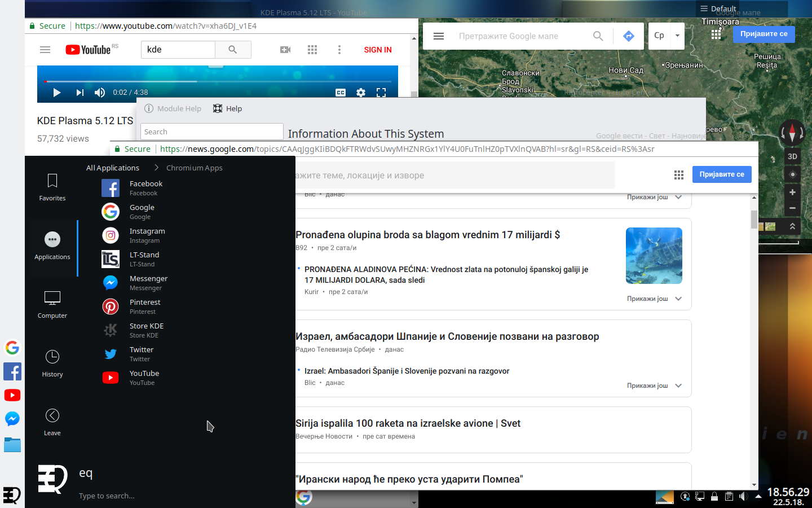
Task: Open the YouTube upload video camera icon
Action: coord(285,50)
